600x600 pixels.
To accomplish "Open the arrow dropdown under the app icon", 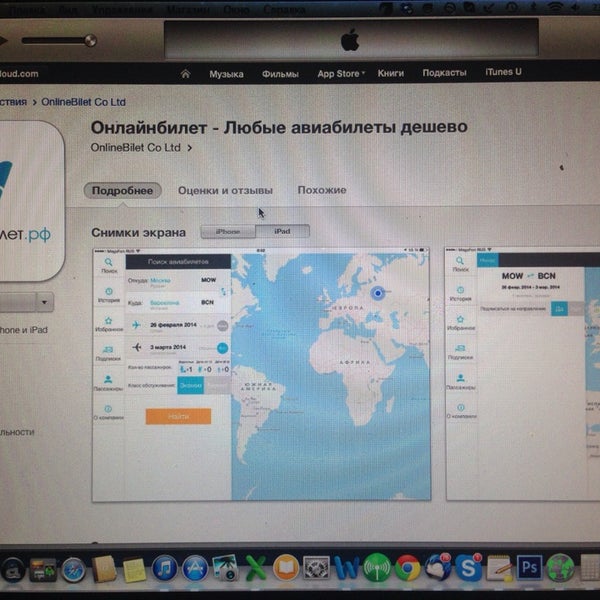I will (x=45, y=302).
